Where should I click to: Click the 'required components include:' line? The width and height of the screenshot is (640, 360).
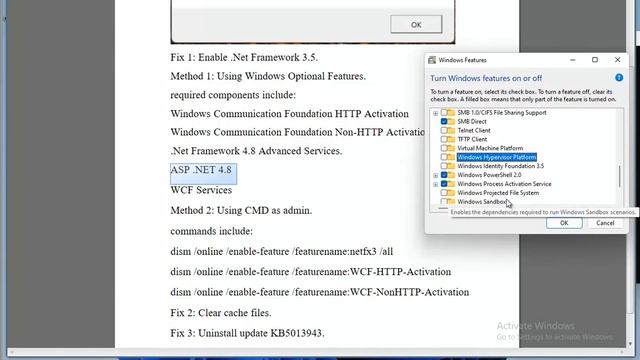[233, 95]
